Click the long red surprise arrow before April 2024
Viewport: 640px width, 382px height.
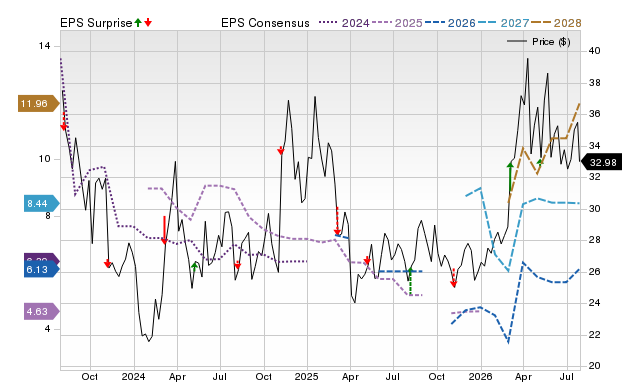click(164, 230)
